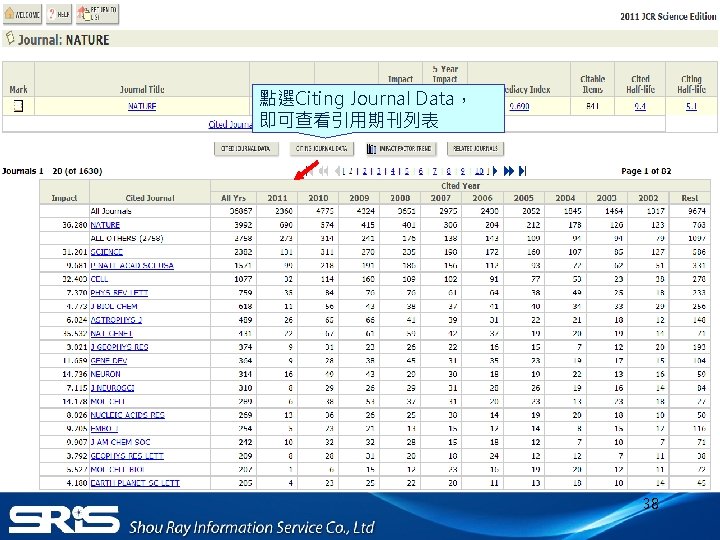
Task: Click the Page 1 of 82 label
Action: pyautogui.click(x=646, y=171)
